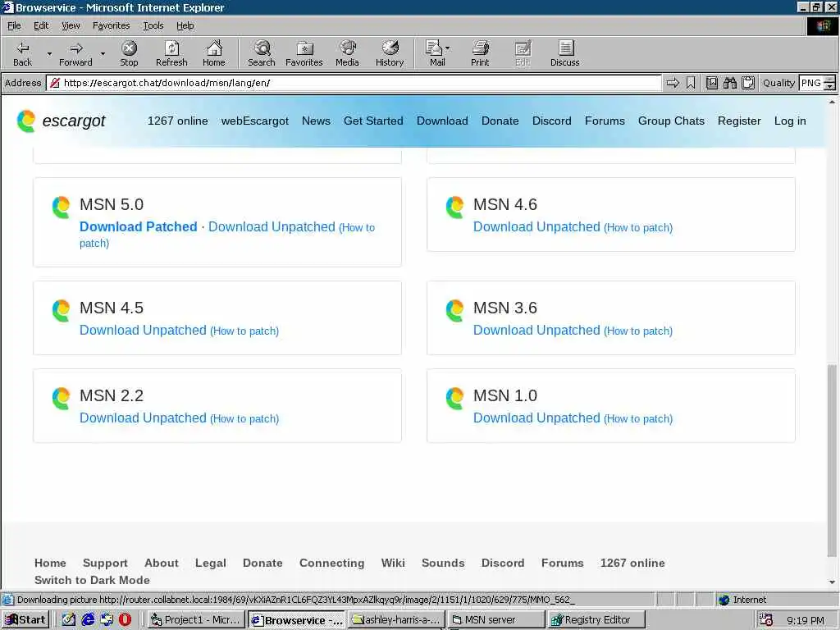Click Download Unpatched for MSN 4.6

coord(536,226)
